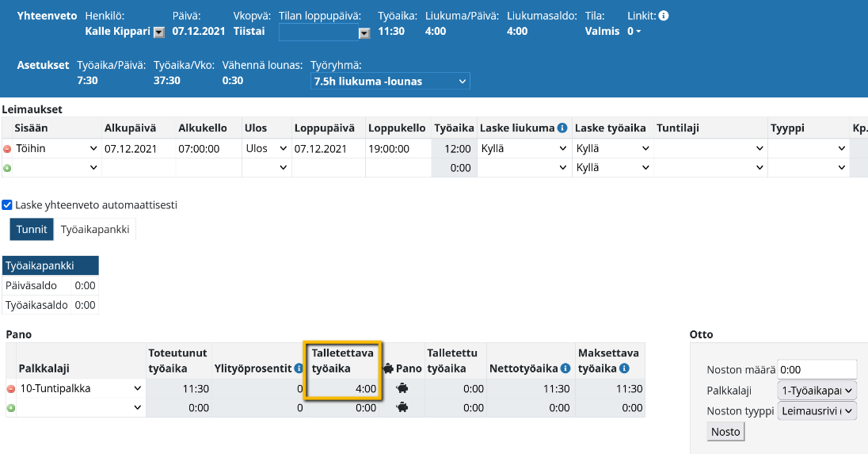Open the info icon next to Linkit
Screen dimensions: 868x454
pyautogui.click(x=664, y=16)
